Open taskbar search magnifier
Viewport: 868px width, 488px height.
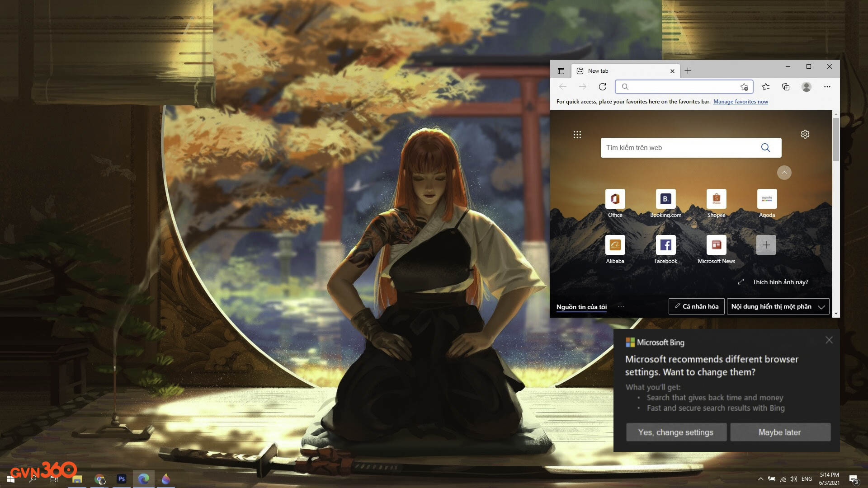coord(33,479)
